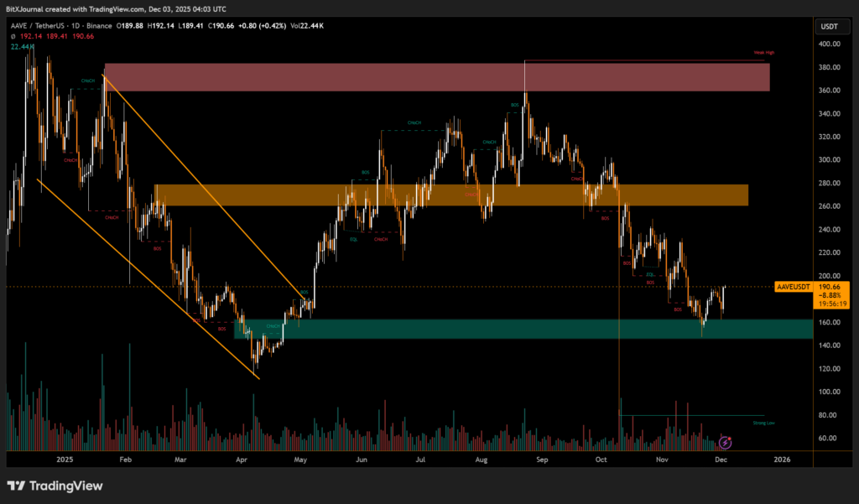Viewport: 859px width, 504px height.
Task: Select the red supply zone rectangle
Action: (436, 77)
